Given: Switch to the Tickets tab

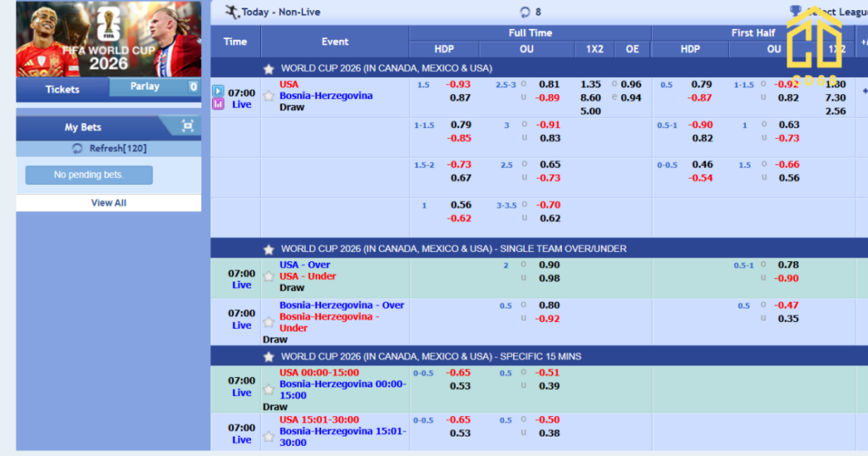Looking at the screenshot, I should [x=63, y=89].
